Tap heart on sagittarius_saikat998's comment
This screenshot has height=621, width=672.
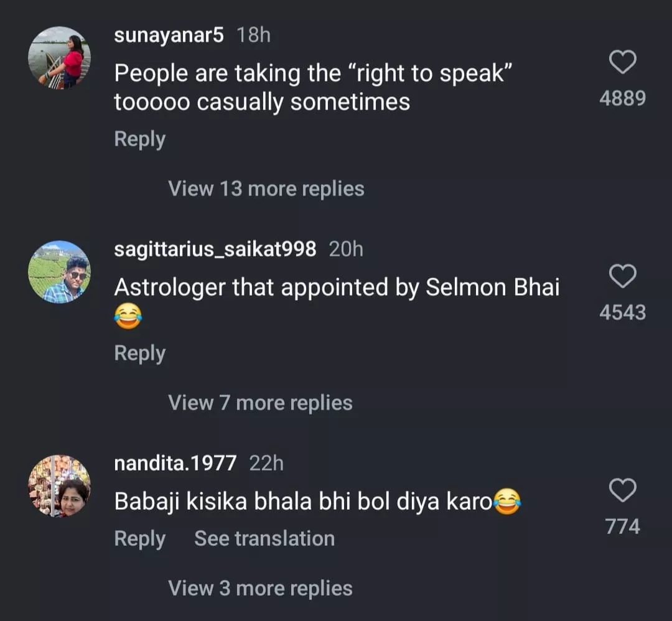[x=622, y=276]
